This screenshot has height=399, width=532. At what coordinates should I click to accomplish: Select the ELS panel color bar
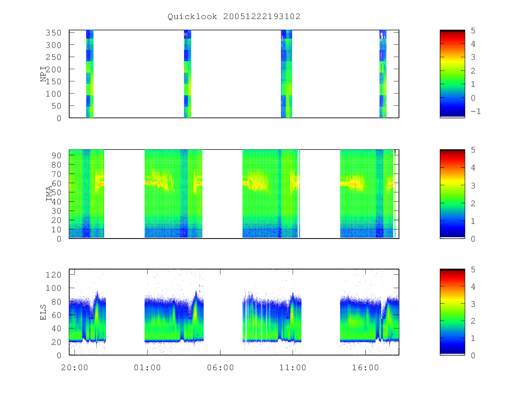tap(452, 312)
